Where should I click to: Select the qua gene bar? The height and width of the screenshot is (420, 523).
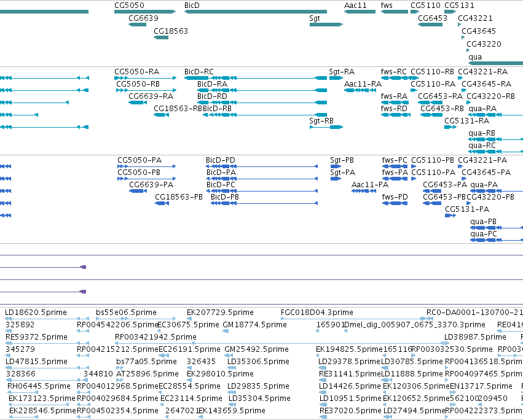point(495,63)
